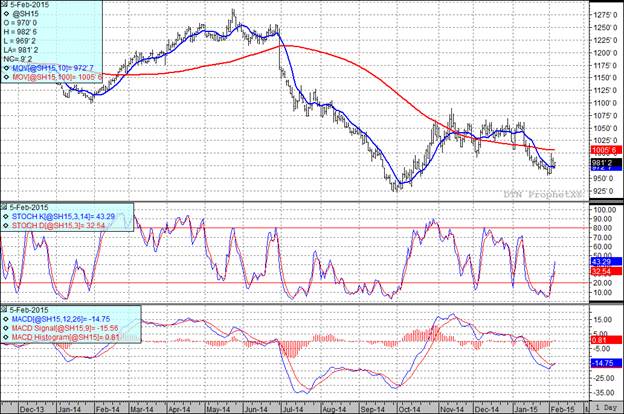Click the 5-Feb-2015 date in price legend
The image size is (624, 414).
click(x=29, y=5)
